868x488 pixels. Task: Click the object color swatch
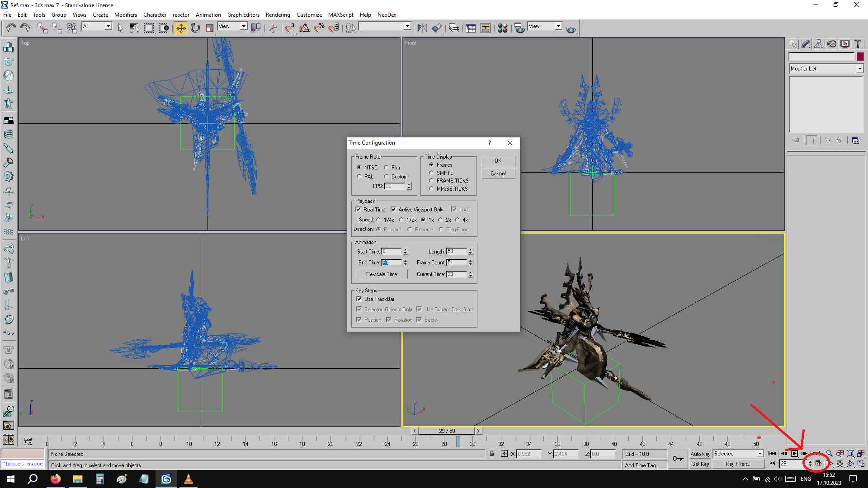tap(860, 57)
